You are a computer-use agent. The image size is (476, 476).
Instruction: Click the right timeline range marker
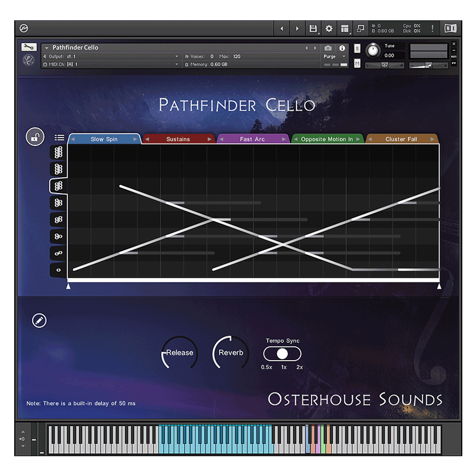439,286
